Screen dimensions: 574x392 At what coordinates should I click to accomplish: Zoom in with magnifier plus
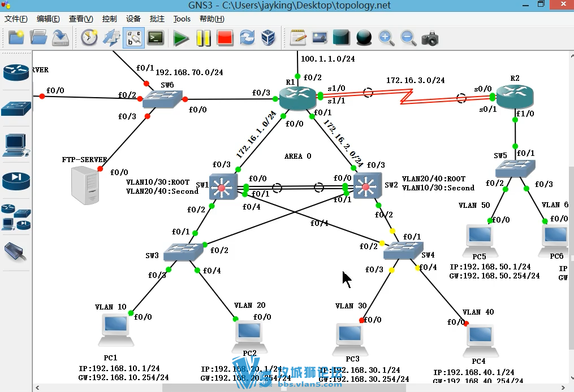[x=386, y=38]
